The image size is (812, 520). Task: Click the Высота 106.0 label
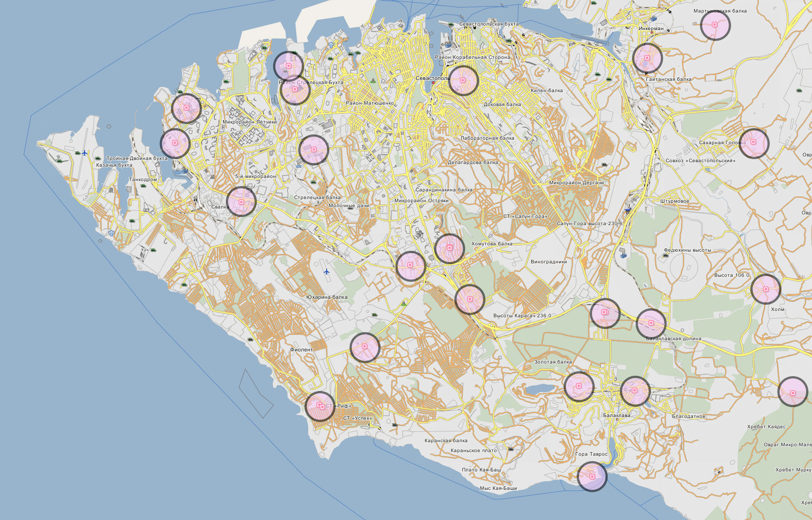[x=731, y=275]
